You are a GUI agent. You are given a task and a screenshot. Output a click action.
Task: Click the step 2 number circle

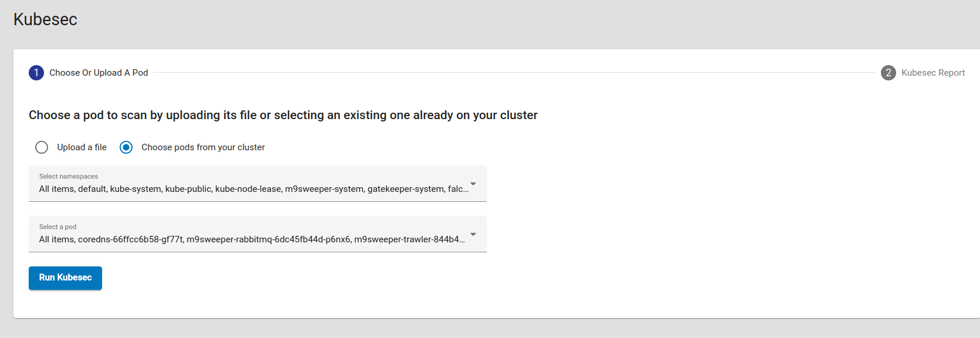[x=888, y=73]
